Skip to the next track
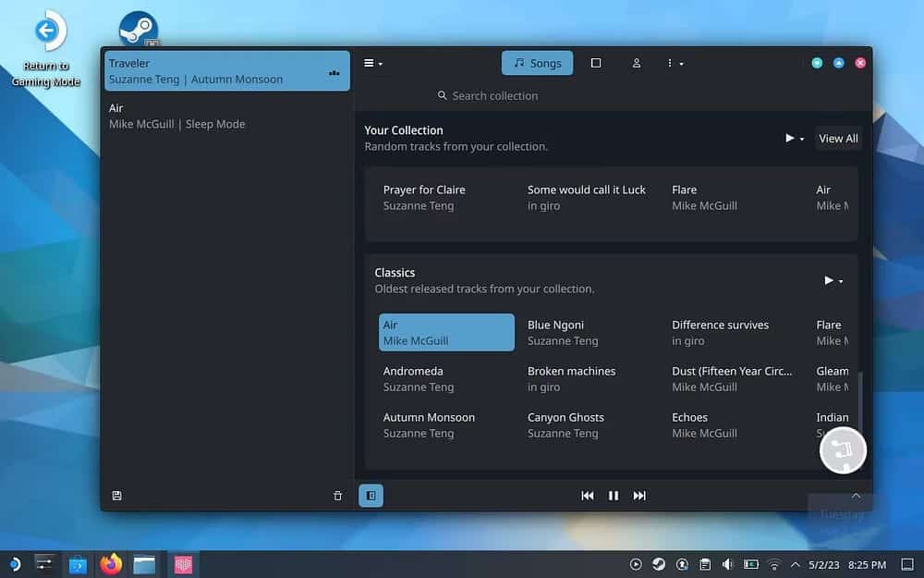This screenshot has height=578, width=924. [x=639, y=496]
